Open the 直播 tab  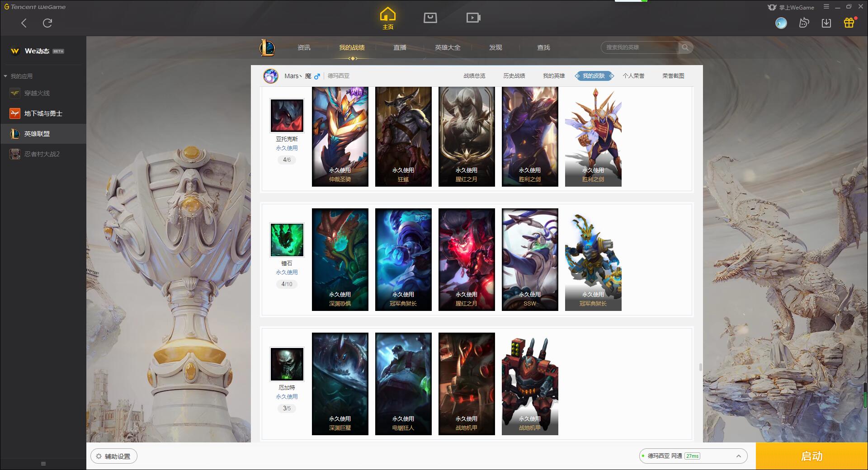point(400,47)
